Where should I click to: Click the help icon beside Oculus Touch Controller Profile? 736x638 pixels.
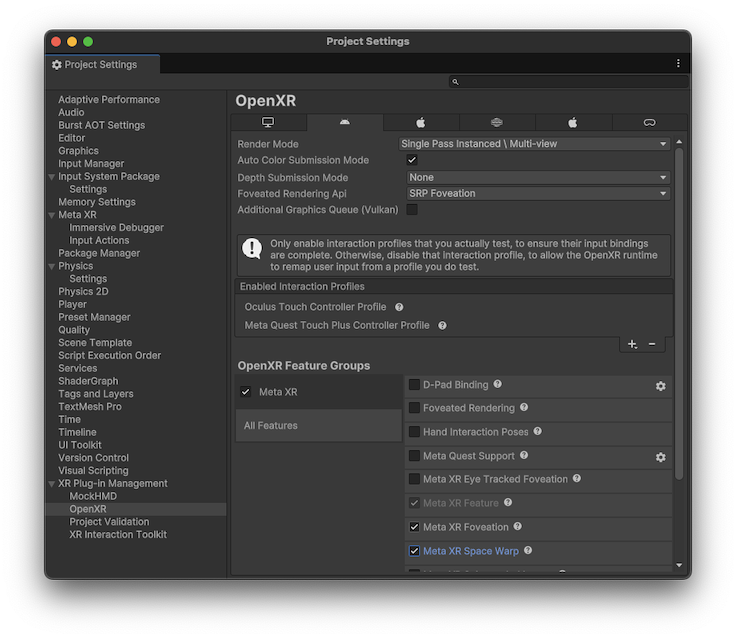399,307
